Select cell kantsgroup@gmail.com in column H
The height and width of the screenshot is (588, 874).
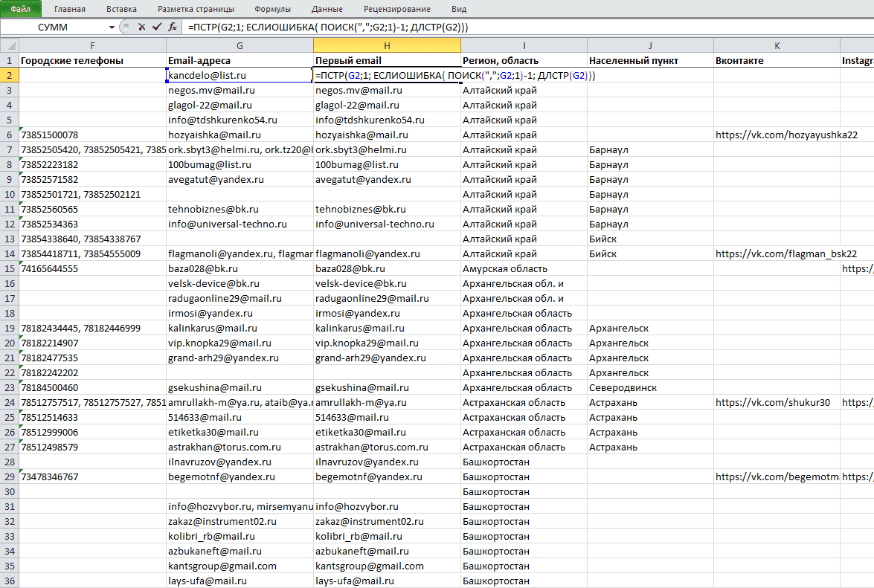(387, 566)
